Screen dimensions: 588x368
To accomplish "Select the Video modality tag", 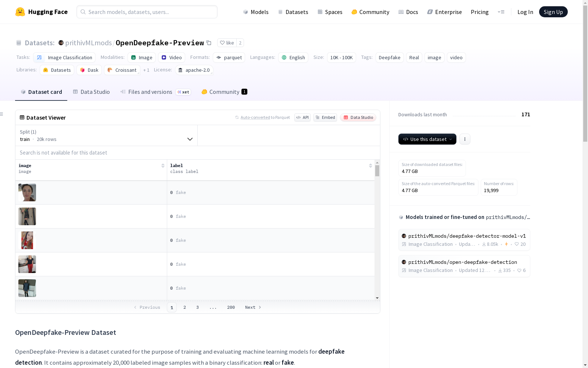I will [x=172, y=57].
